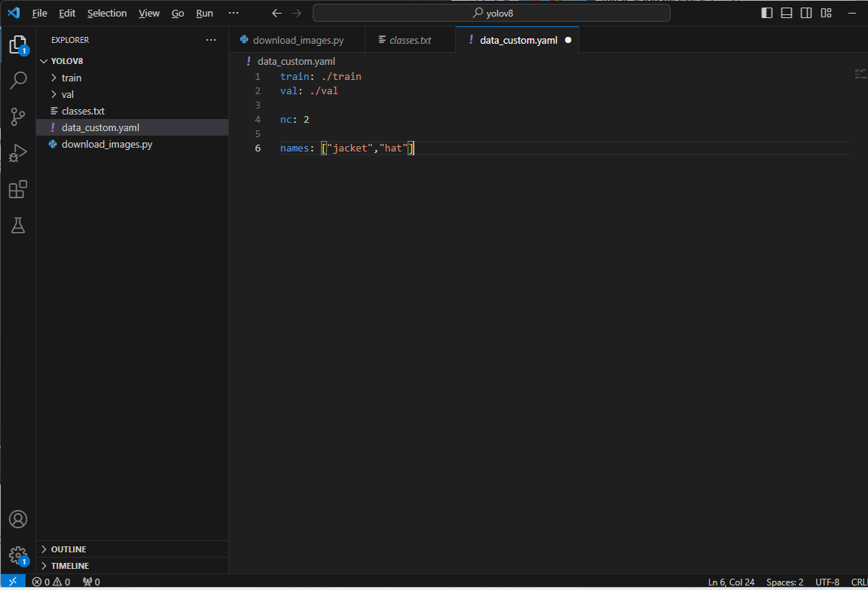Open the Run and Debug view

[18, 153]
